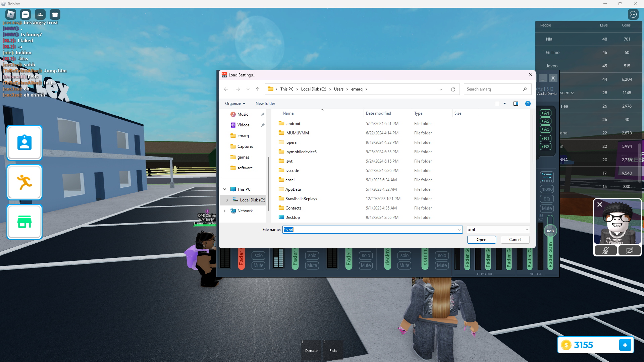Click the gold coin icon beside 3155

click(x=566, y=345)
